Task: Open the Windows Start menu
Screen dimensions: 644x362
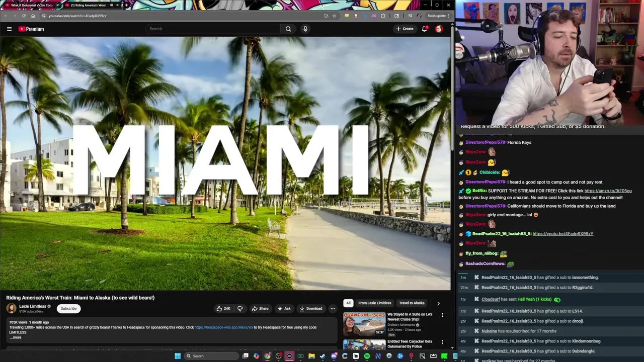Action: 178,356
